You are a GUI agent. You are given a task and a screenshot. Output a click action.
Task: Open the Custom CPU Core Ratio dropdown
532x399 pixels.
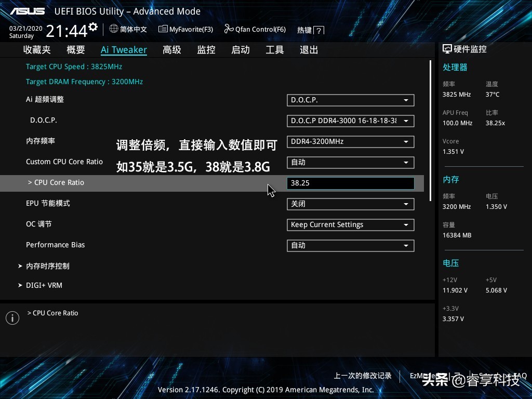350,163
